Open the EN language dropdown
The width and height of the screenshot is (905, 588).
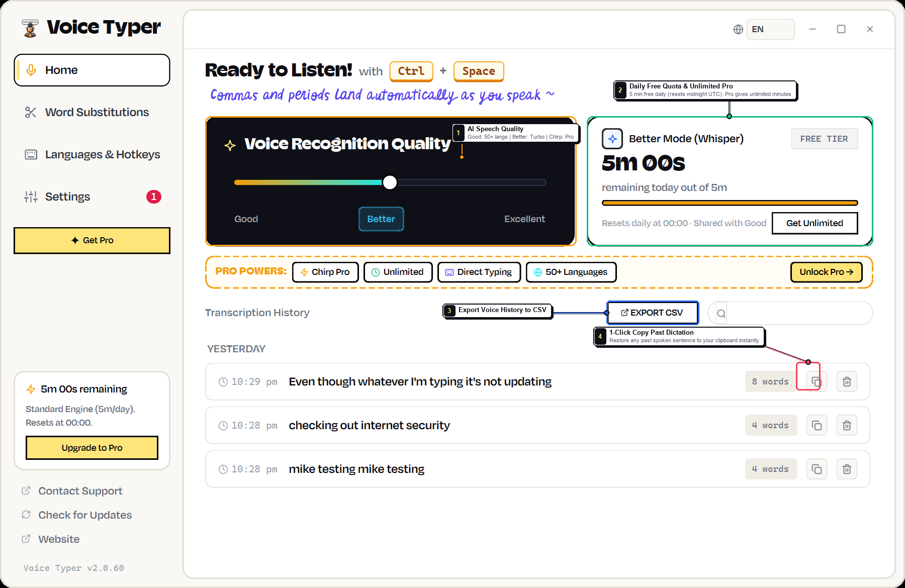click(770, 30)
